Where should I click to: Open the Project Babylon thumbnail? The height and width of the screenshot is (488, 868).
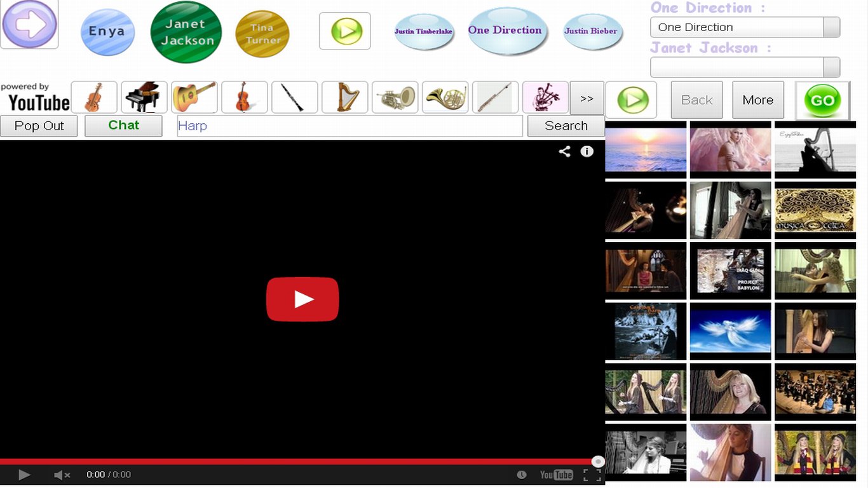point(730,271)
